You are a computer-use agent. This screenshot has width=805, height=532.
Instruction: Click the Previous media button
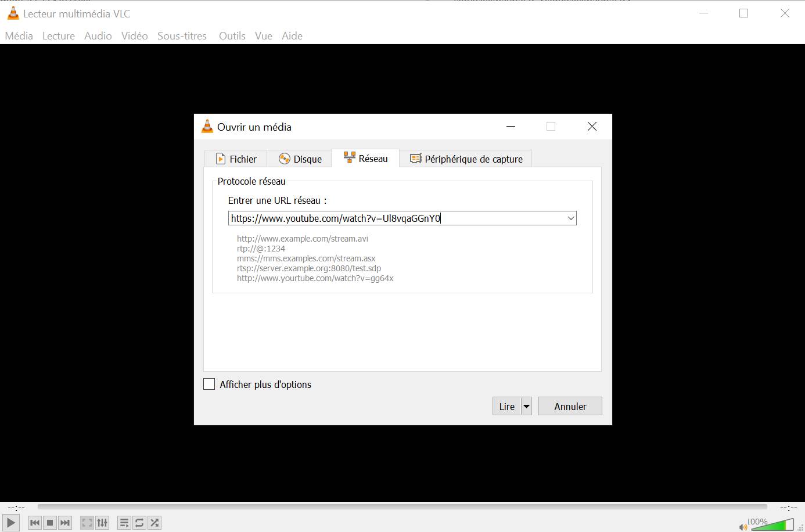[x=35, y=523]
